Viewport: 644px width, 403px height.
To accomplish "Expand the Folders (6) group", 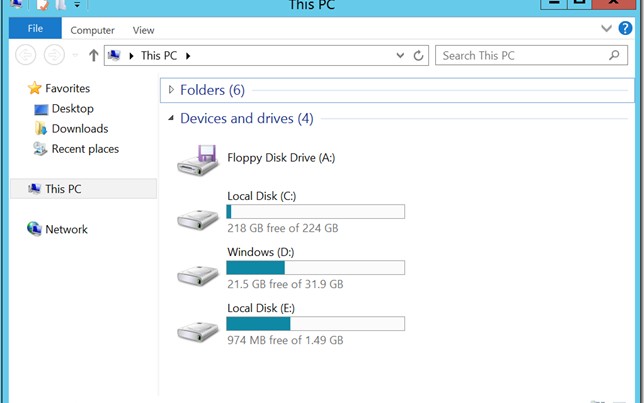I will [x=171, y=90].
